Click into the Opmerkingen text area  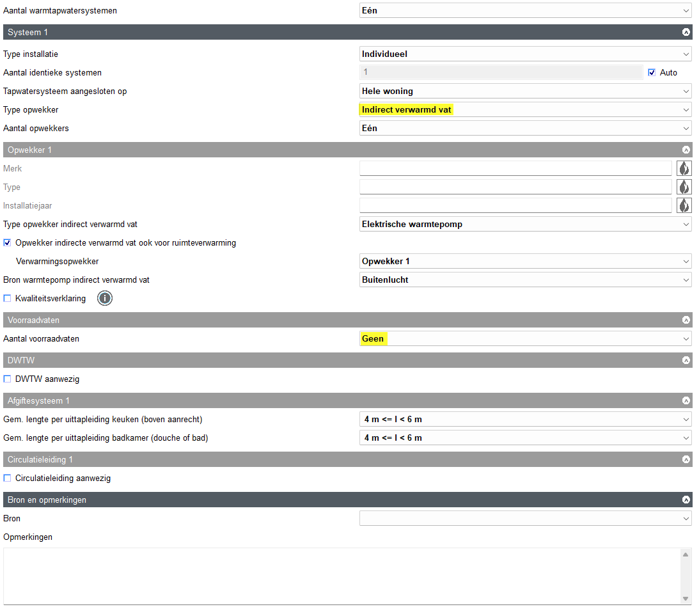(339, 576)
